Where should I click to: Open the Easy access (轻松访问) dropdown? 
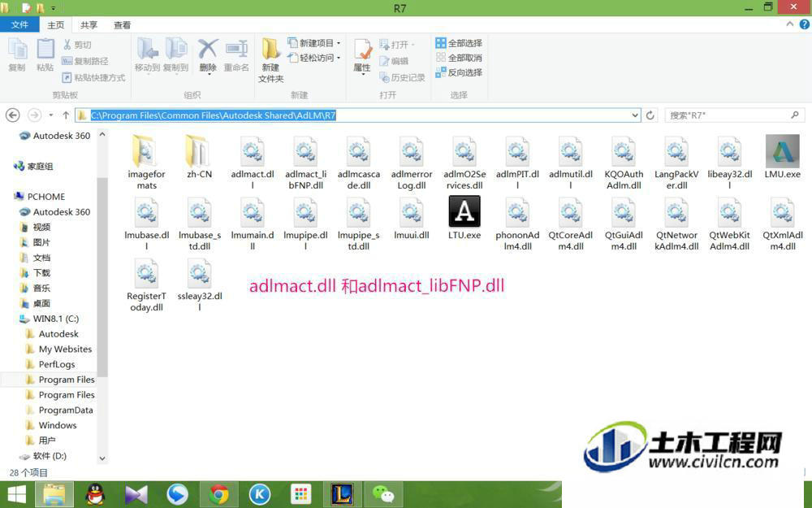pyautogui.click(x=313, y=58)
